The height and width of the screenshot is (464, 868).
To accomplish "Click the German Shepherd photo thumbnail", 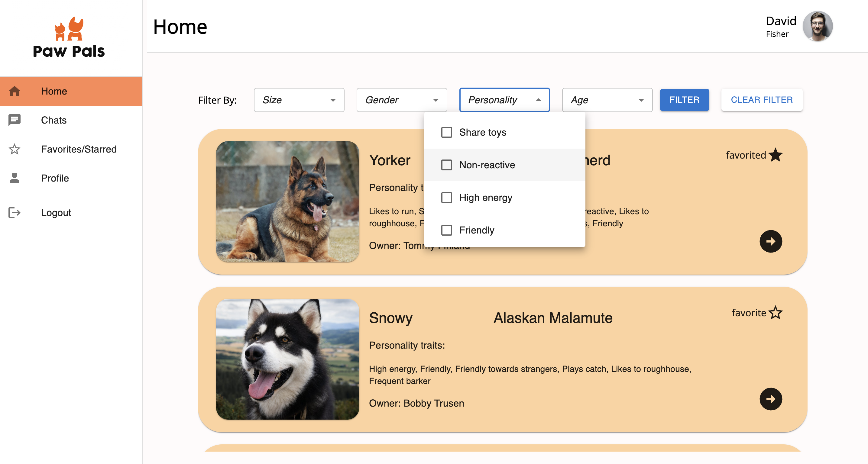I will pyautogui.click(x=287, y=201).
